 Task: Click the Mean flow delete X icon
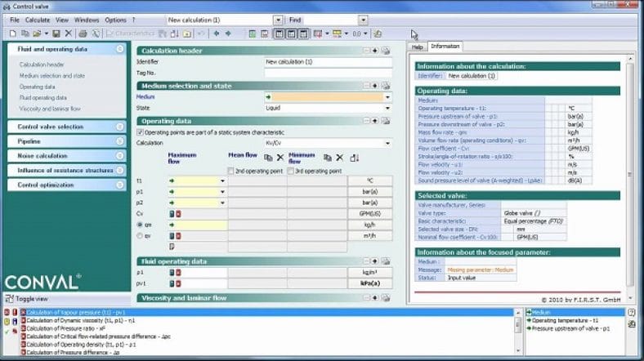point(280,157)
